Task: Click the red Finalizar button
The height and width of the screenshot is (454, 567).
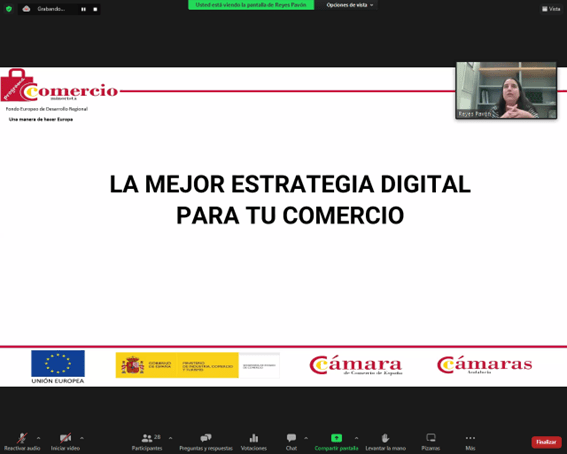Action: [x=546, y=442]
